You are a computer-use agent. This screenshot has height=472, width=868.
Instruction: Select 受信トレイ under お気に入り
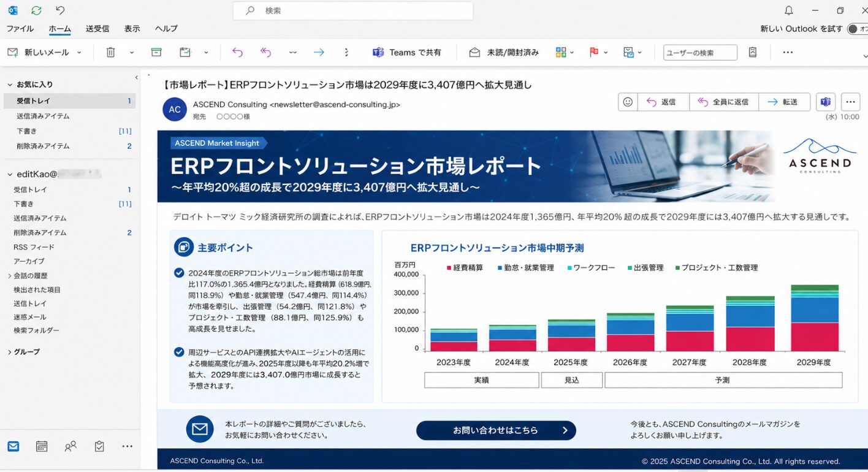pos(69,101)
